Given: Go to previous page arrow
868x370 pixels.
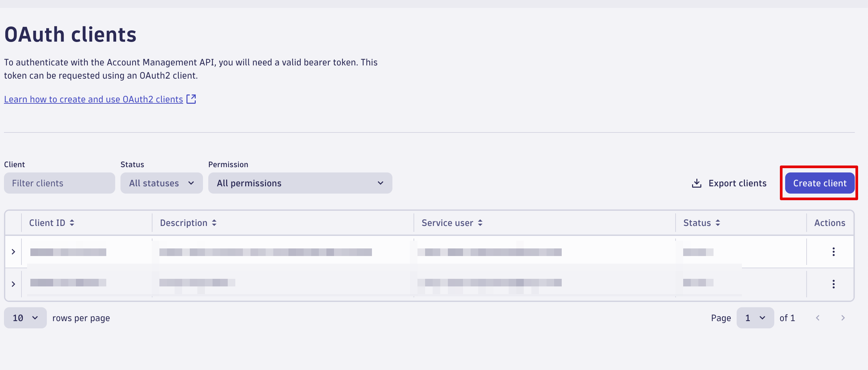Looking at the screenshot, I should [818, 318].
